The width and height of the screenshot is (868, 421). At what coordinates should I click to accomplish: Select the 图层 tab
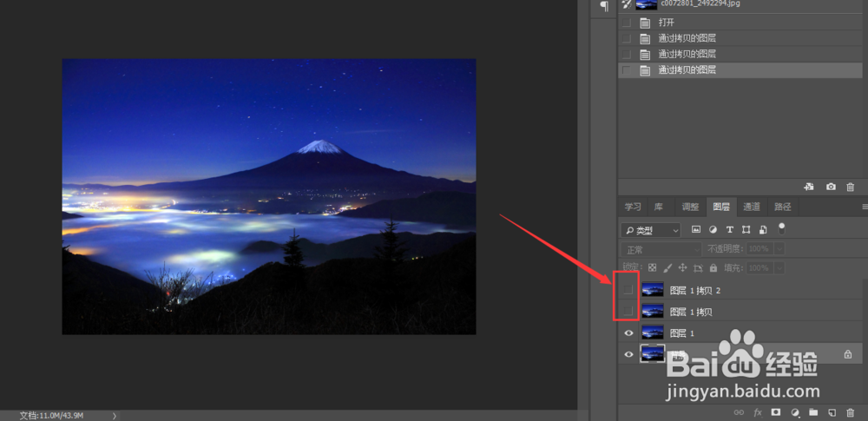721,207
